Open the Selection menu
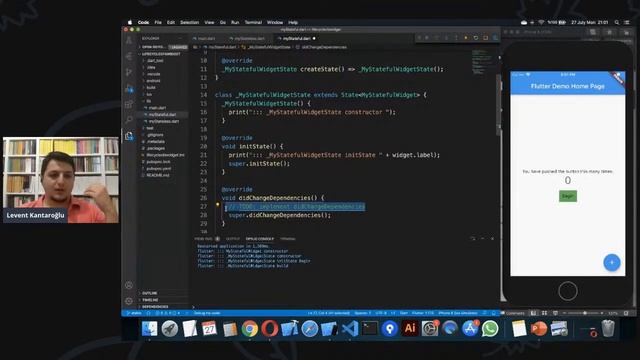Image resolution: width=640 pixels, height=360 pixels. [189, 22]
